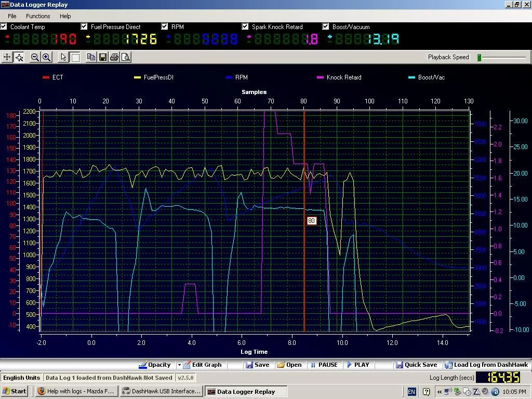The width and height of the screenshot is (532, 399).
Task: Uncheck the Boost/Vacuum checkbox
Action: (326, 26)
